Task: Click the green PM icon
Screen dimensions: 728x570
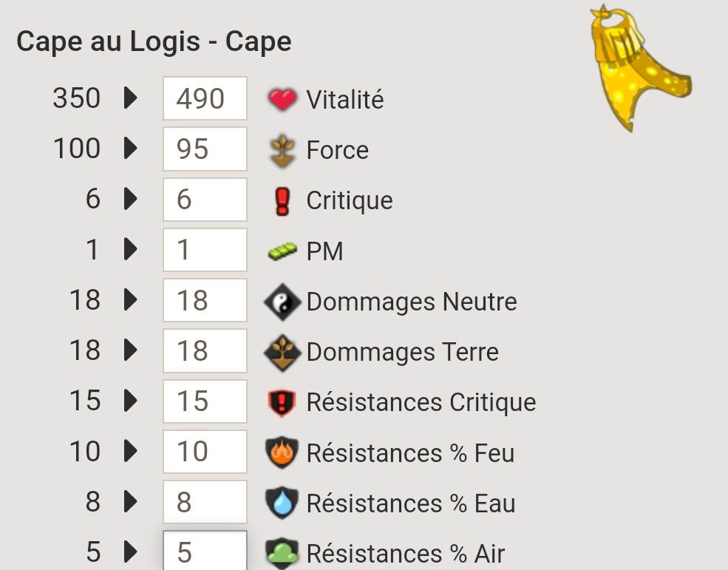Action: coord(282,251)
